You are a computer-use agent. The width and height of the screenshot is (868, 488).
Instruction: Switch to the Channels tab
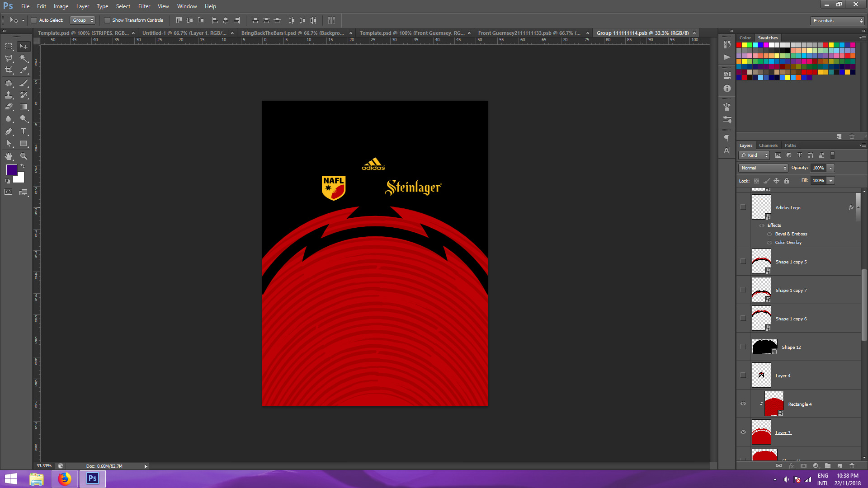768,145
